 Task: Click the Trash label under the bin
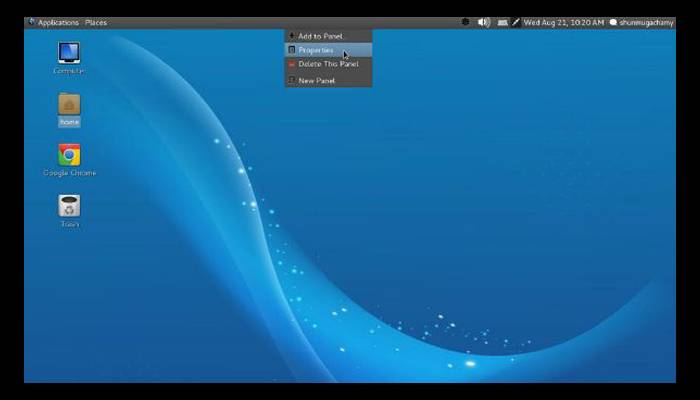70,224
